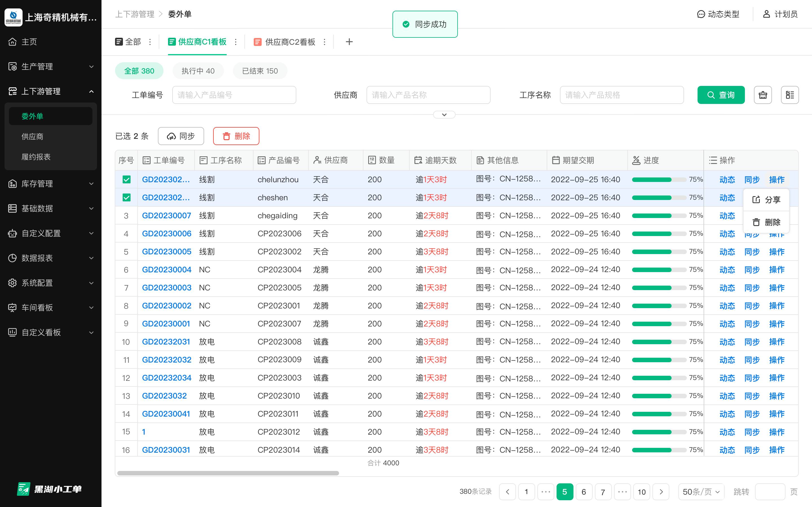
Task: Click the 动态类型 chat bubble icon
Action: pos(701,14)
